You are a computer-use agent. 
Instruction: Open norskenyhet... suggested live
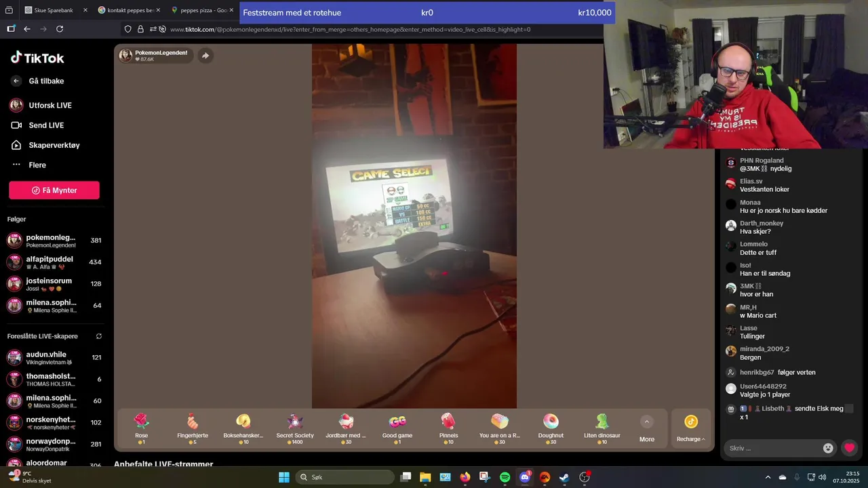tap(54, 423)
